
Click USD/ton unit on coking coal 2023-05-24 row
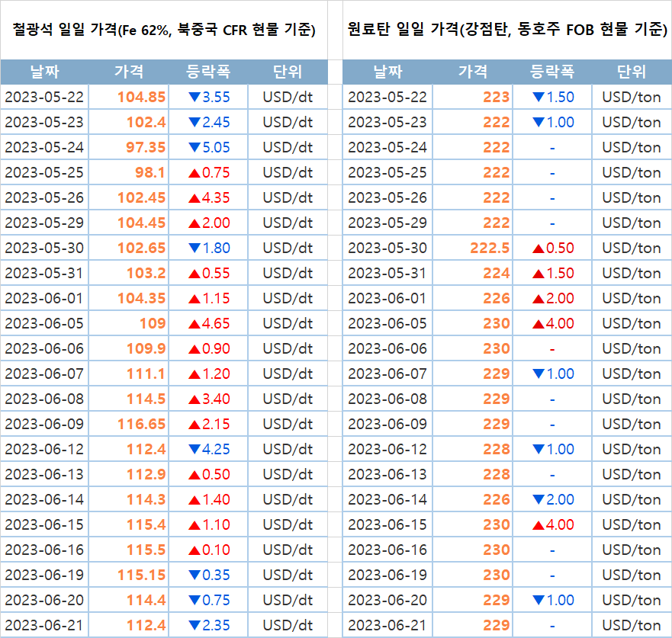632,147
